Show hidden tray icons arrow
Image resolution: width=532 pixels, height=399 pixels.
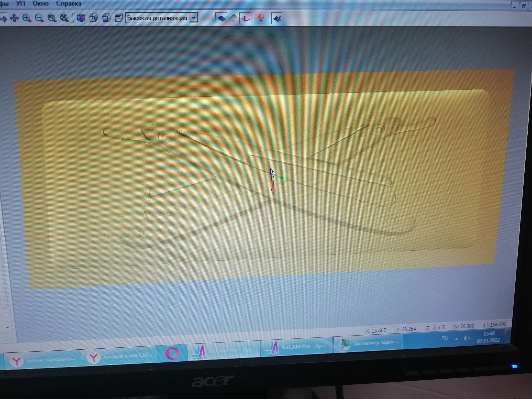click(x=456, y=339)
